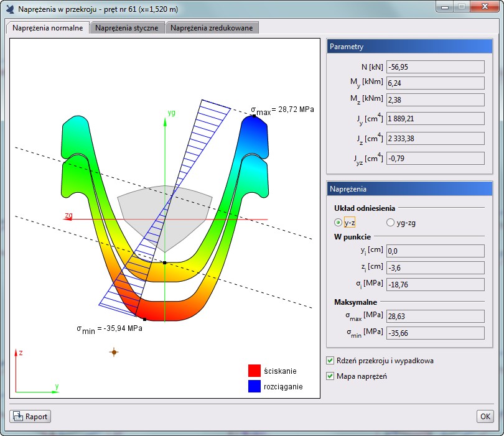The image size is (504, 436).
Task: Click the Parametry panel header
Action: coord(409,46)
